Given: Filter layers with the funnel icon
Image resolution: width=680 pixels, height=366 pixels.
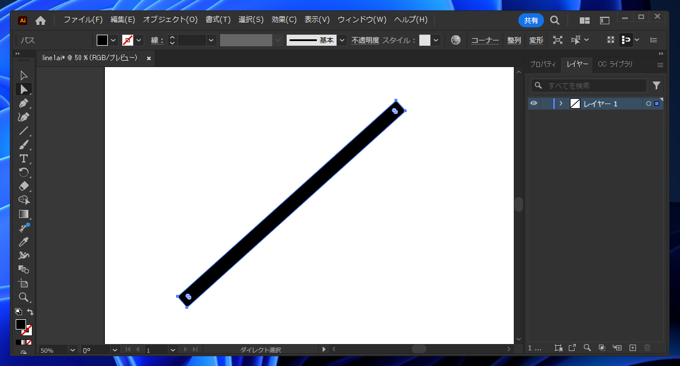Looking at the screenshot, I should click(656, 85).
